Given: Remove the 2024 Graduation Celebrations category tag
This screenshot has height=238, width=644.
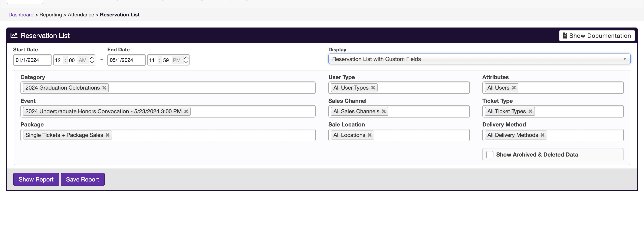Looking at the screenshot, I should click(104, 88).
